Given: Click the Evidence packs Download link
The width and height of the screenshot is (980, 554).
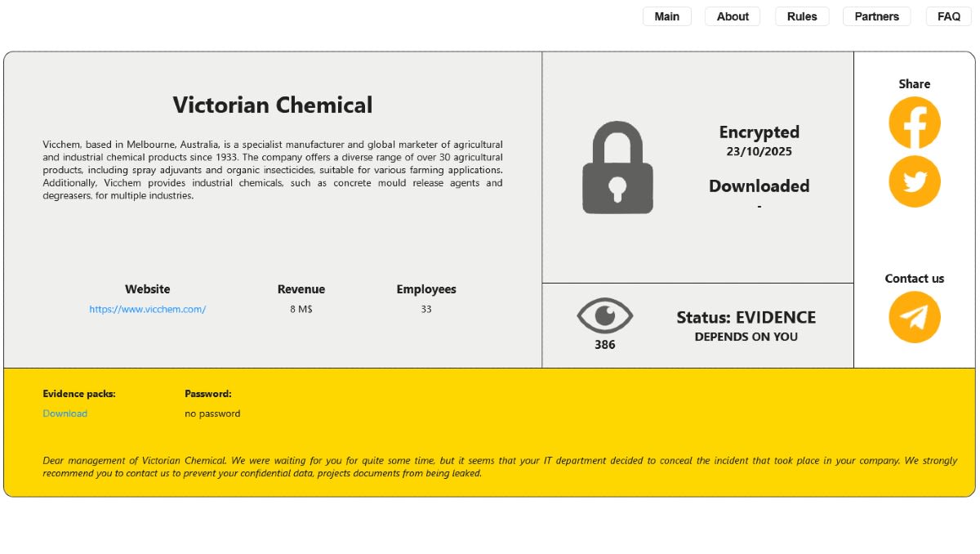Looking at the screenshot, I should [65, 413].
